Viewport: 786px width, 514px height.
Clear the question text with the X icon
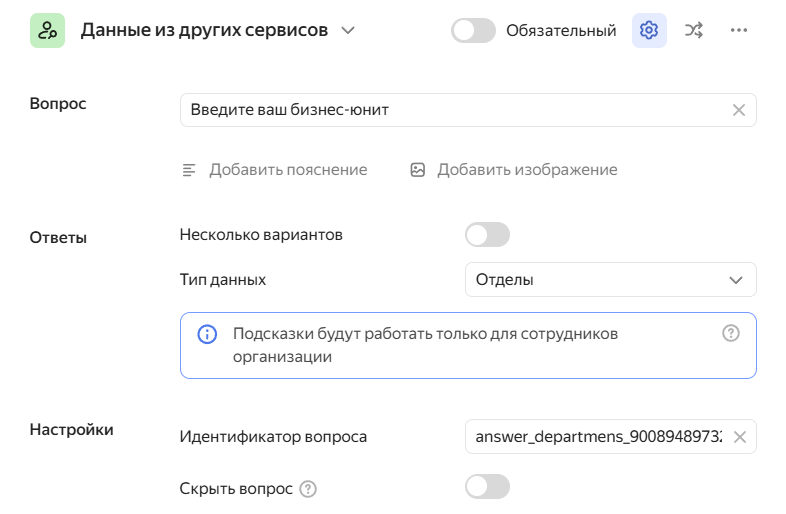(x=739, y=110)
